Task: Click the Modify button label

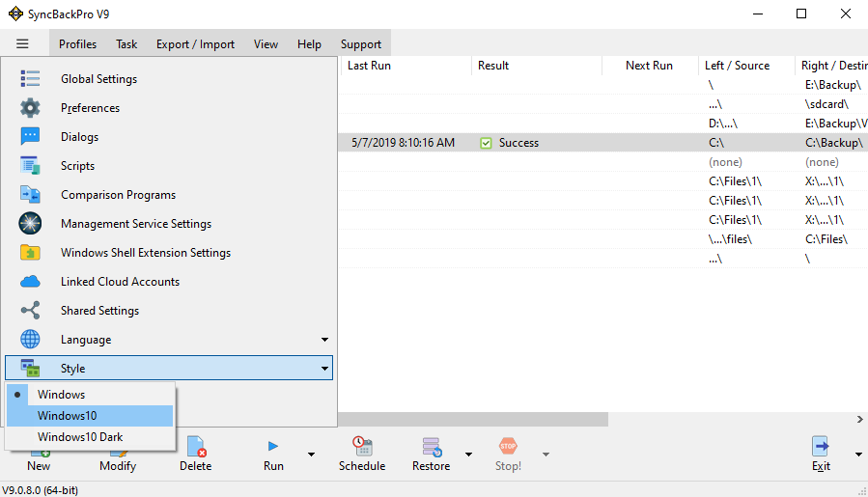Action: tap(118, 466)
